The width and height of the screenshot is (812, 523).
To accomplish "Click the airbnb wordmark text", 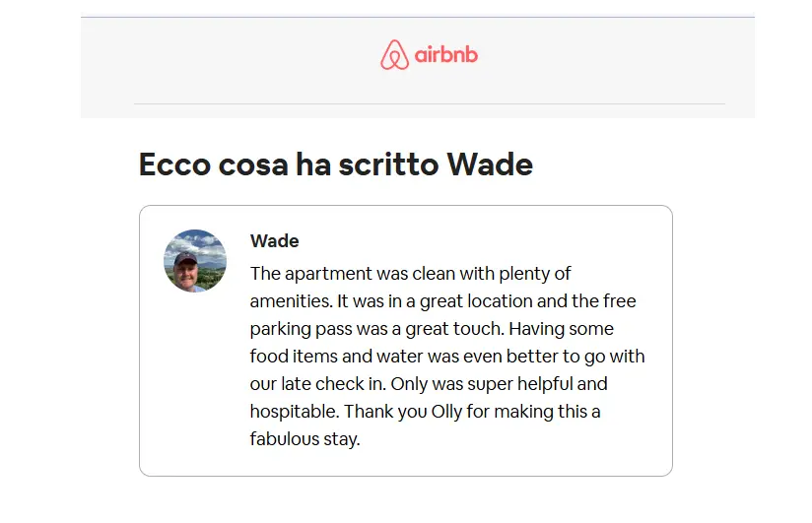I will (445, 54).
